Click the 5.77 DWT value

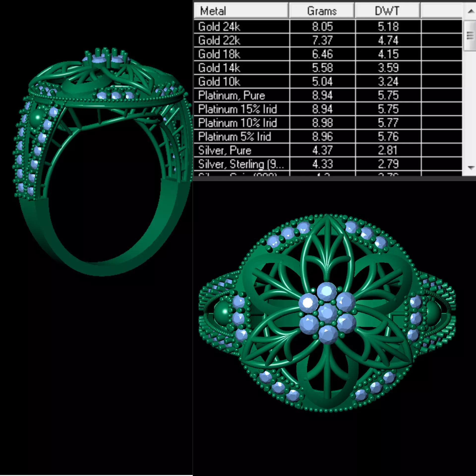388,123
